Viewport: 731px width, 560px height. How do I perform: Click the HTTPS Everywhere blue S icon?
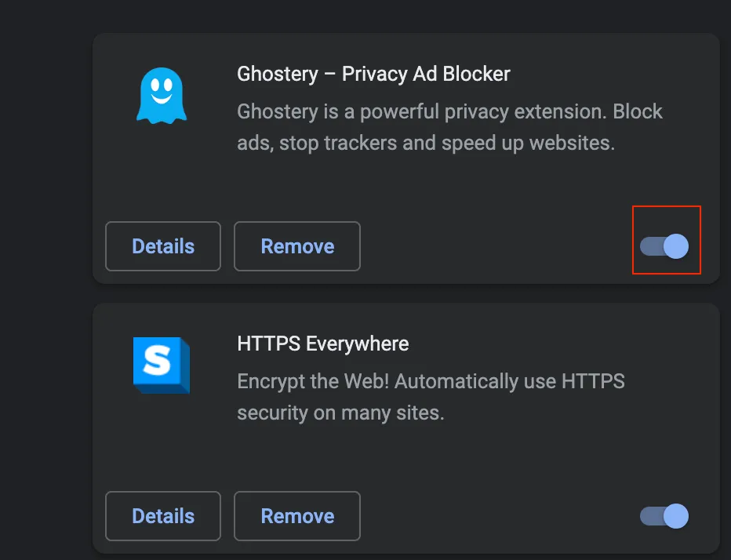click(x=162, y=365)
